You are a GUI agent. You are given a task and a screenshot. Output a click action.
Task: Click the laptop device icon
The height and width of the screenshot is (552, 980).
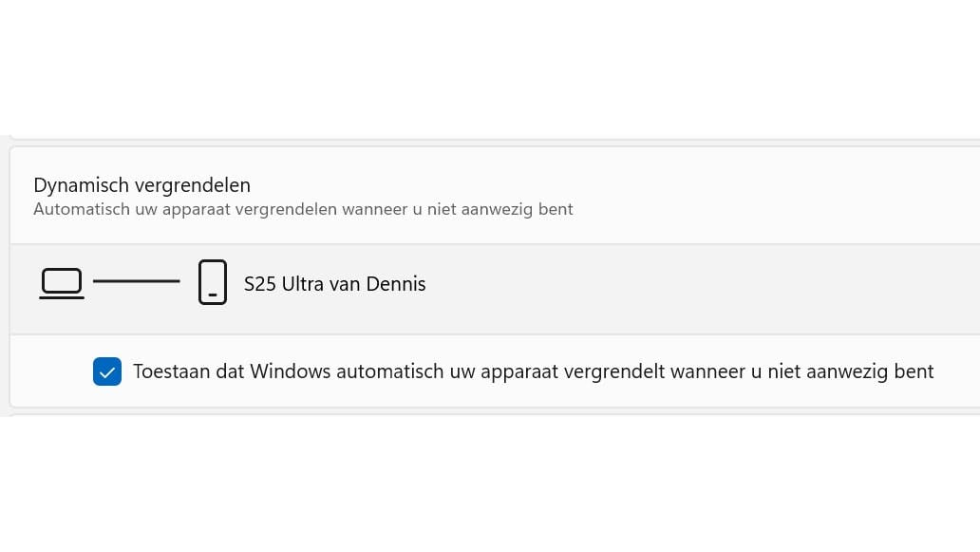62,283
